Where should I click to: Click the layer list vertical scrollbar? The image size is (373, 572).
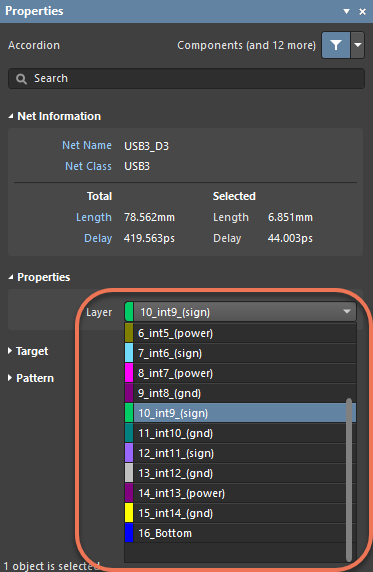point(349,480)
